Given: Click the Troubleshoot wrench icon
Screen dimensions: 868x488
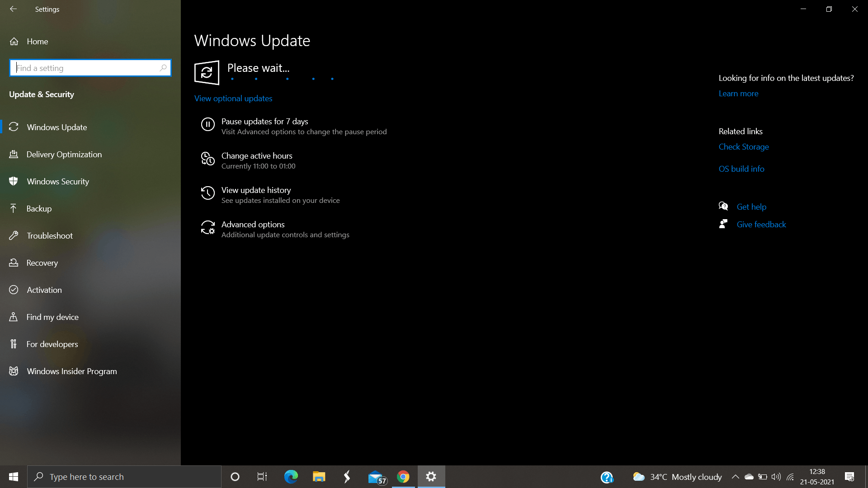Looking at the screenshot, I should (x=14, y=235).
